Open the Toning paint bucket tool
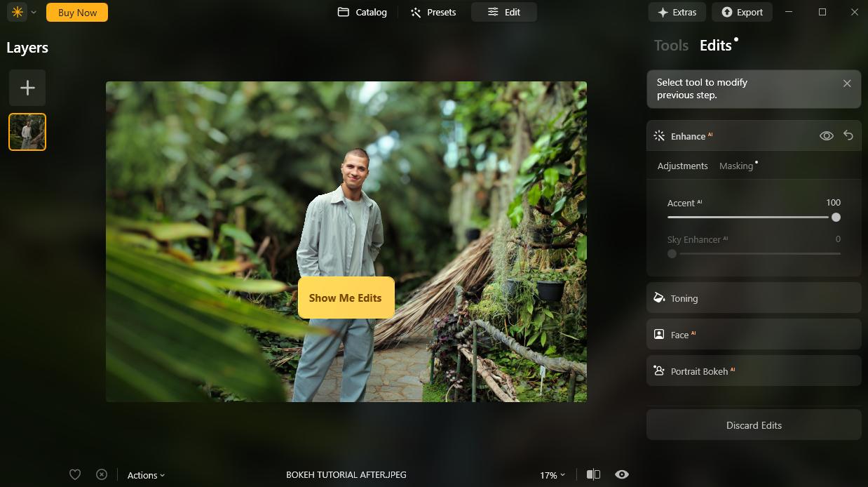868x487 pixels. [x=658, y=298]
